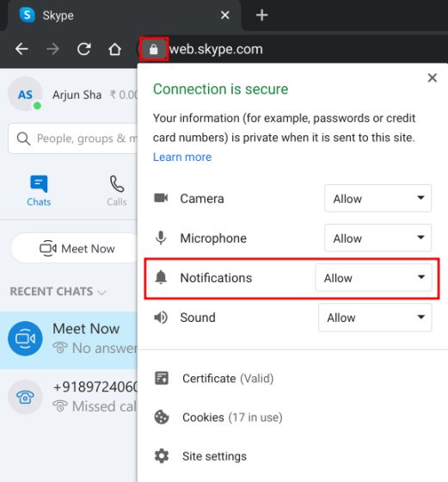Close the Skype browser tab
This screenshot has width=448, height=482.
pyautogui.click(x=225, y=15)
